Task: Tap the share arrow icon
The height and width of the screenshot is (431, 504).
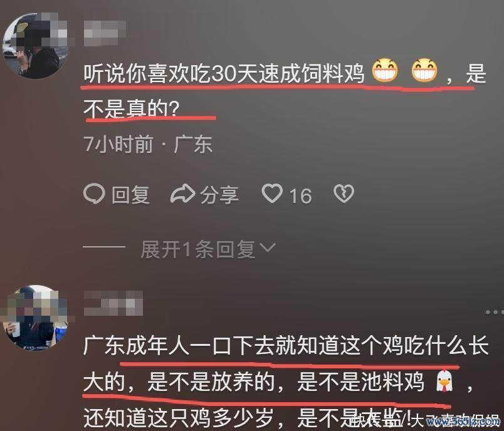Action: 182,194
